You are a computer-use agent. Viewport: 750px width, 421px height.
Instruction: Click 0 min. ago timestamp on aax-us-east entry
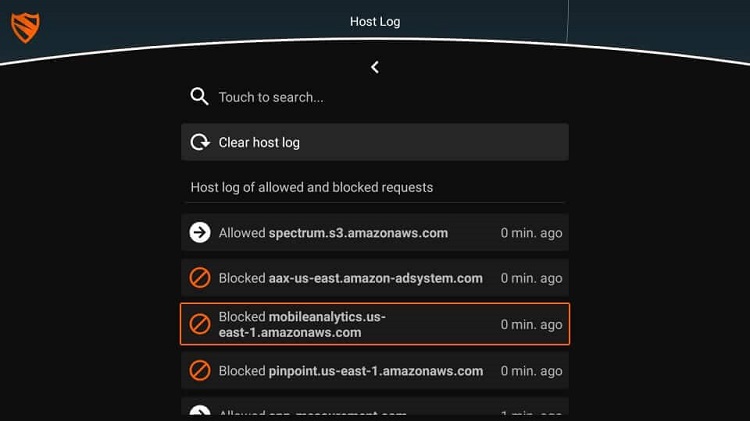(x=531, y=278)
